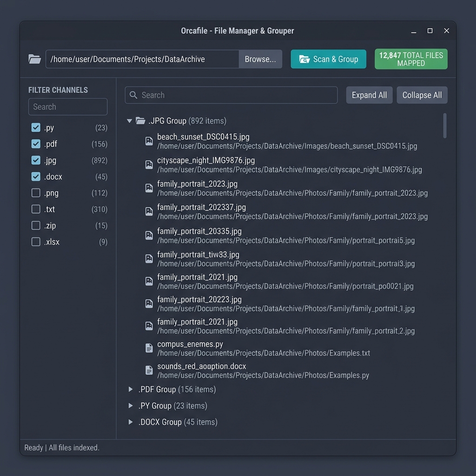Select file name family_portrait_20335.jpg
Screen dimensions: 476x476
[199, 231]
